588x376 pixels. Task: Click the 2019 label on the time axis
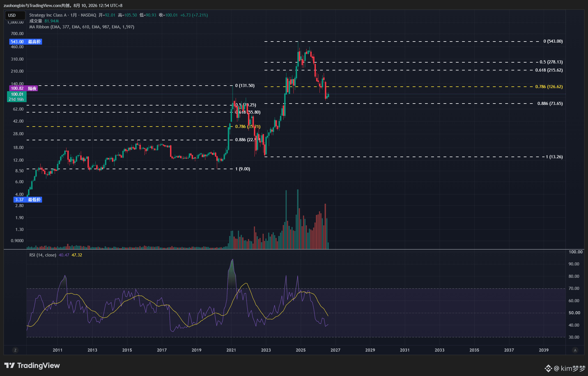196,350
